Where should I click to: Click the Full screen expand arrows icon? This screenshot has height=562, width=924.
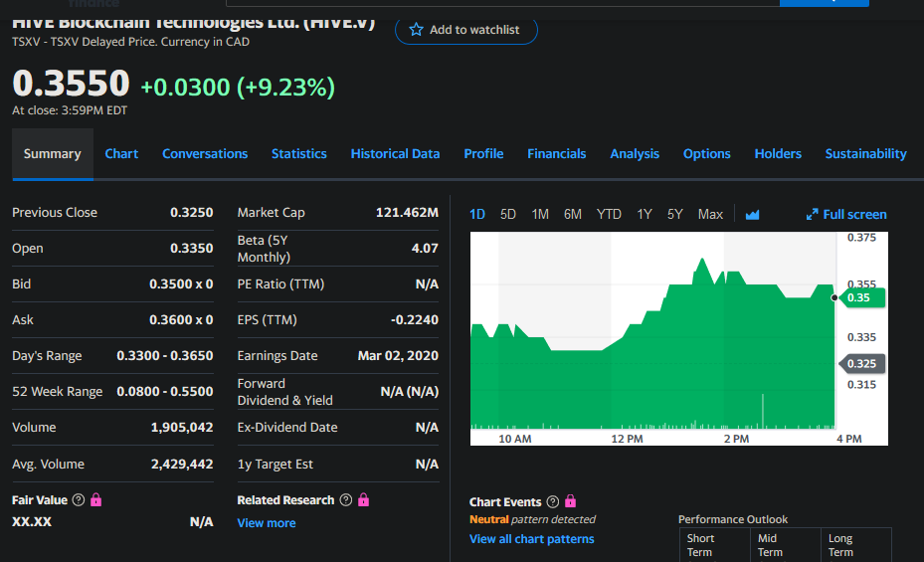(x=812, y=214)
